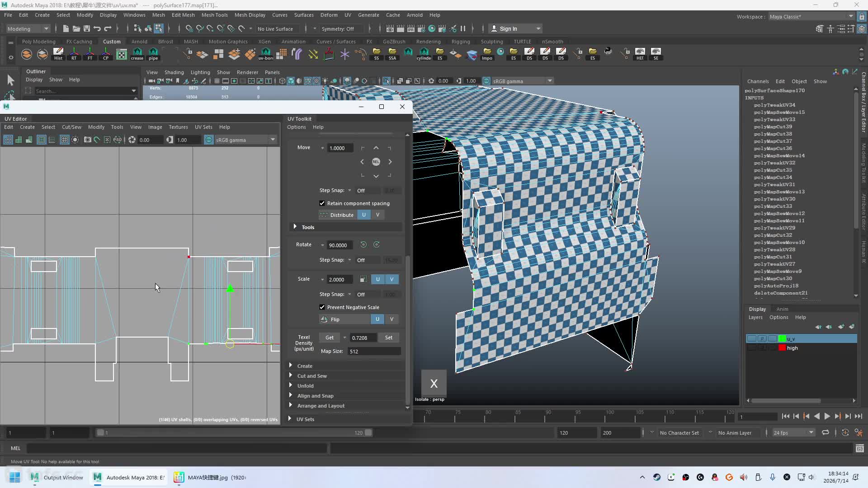
Task: Click the SE shelf icon
Action: [x=656, y=54]
